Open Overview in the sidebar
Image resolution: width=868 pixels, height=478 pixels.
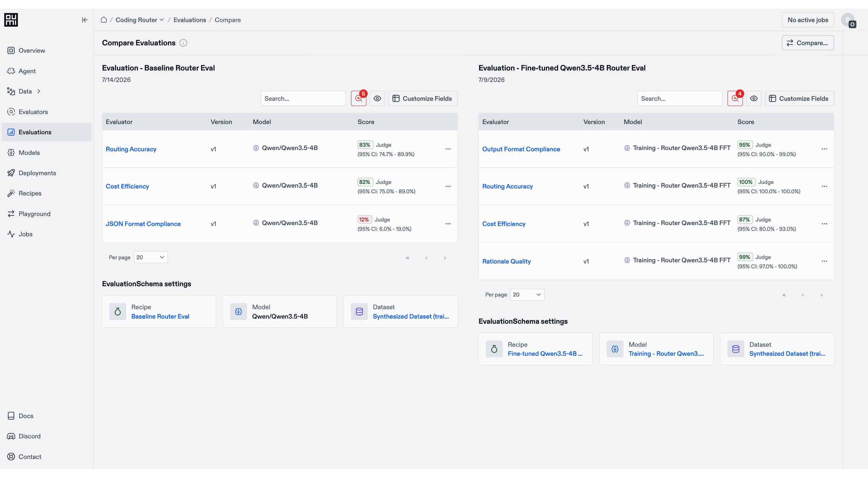pos(47,51)
